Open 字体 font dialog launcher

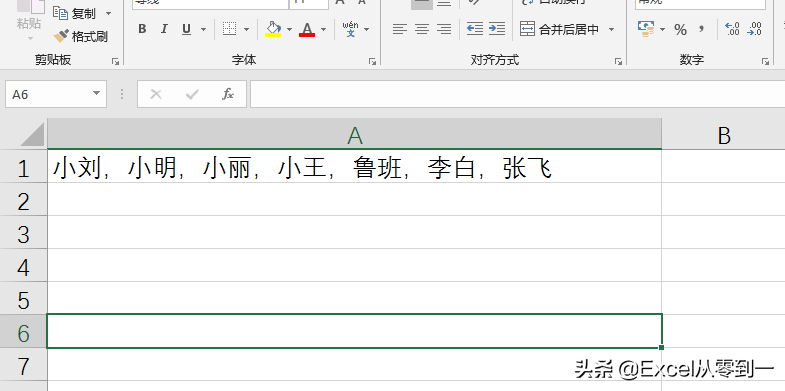click(x=372, y=61)
